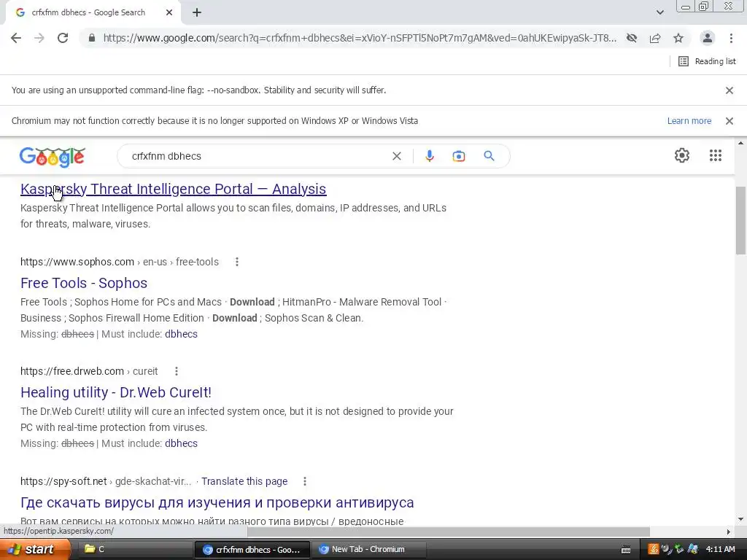Open options for the drweb.com result
This screenshot has width=747, height=560.
177,371
